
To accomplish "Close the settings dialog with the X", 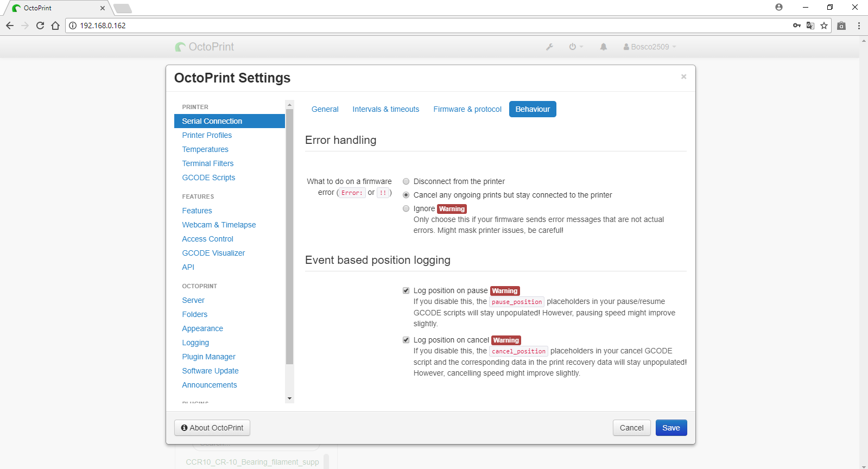I will point(683,77).
